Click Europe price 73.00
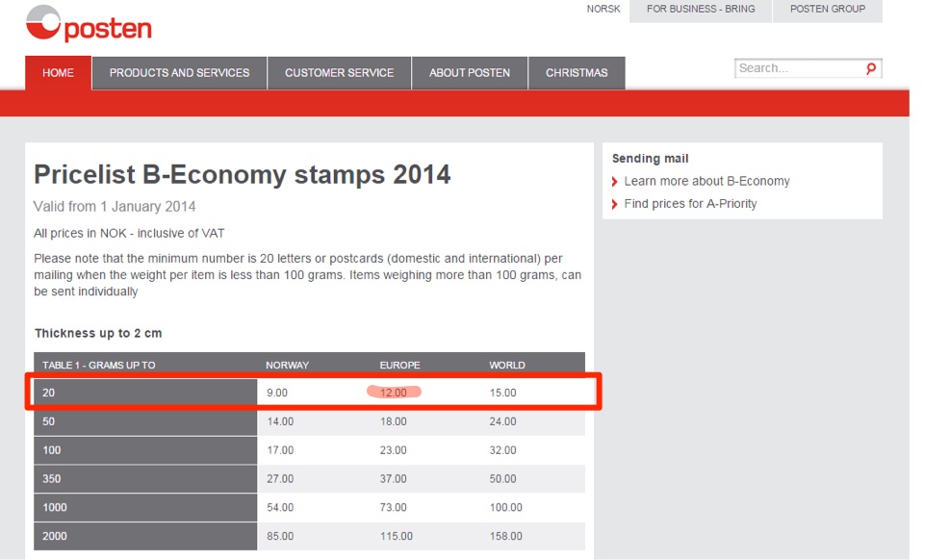The width and height of the screenshot is (949, 560). click(394, 507)
